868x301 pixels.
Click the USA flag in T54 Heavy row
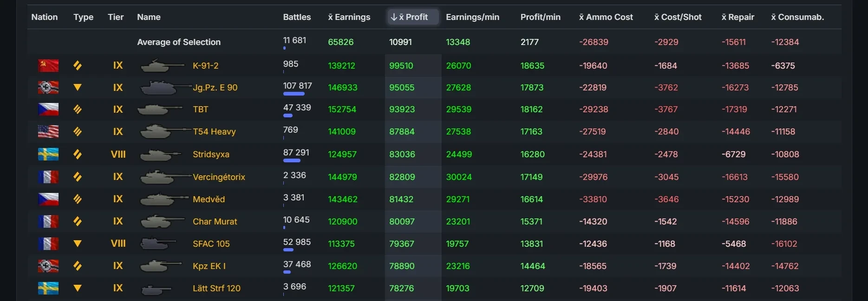pyautogui.click(x=48, y=132)
